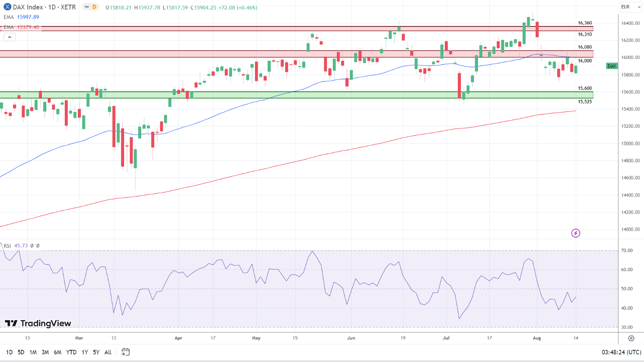Select the All time range

[x=108, y=352]
